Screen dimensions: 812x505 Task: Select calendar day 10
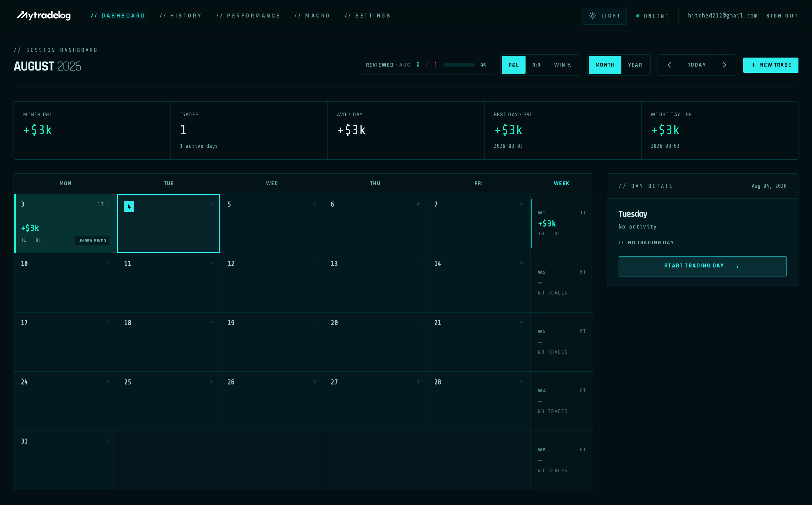(65, 283)
